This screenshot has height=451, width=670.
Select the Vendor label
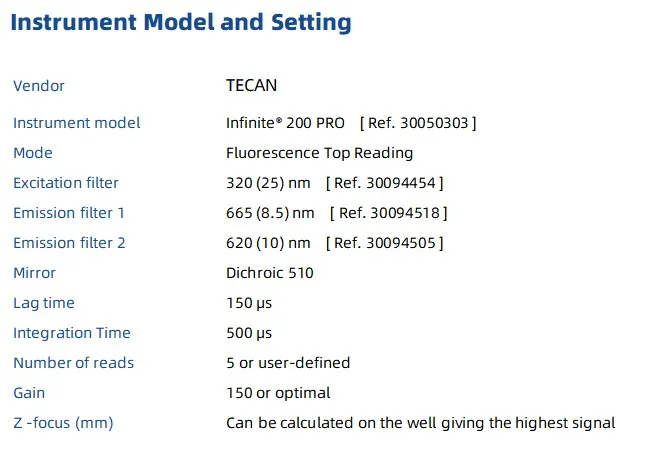click(x=39, y=86)
